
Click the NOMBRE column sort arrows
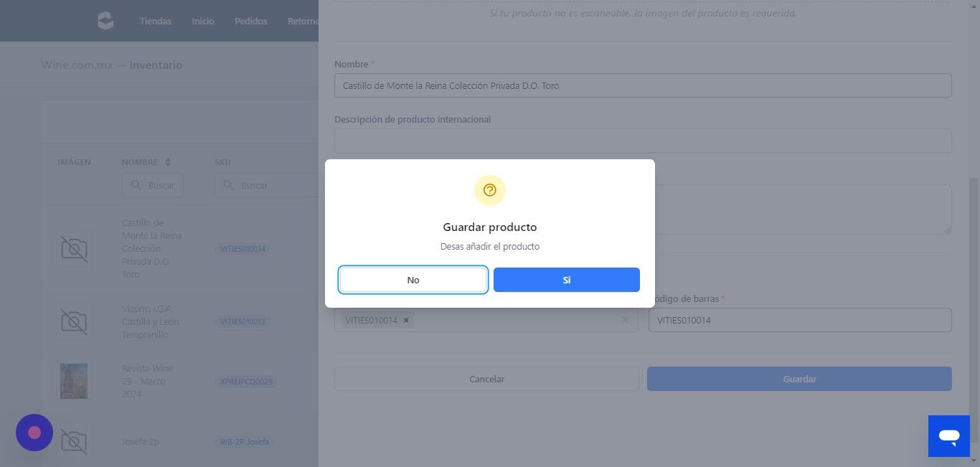(x=168, y=162)
